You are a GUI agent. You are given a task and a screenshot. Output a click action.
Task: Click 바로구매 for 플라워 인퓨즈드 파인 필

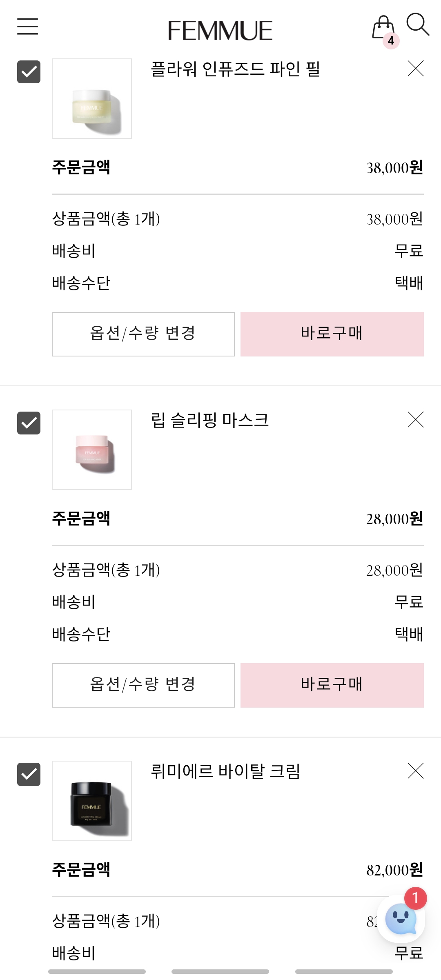pyautogui.click(x=332, y=334)
